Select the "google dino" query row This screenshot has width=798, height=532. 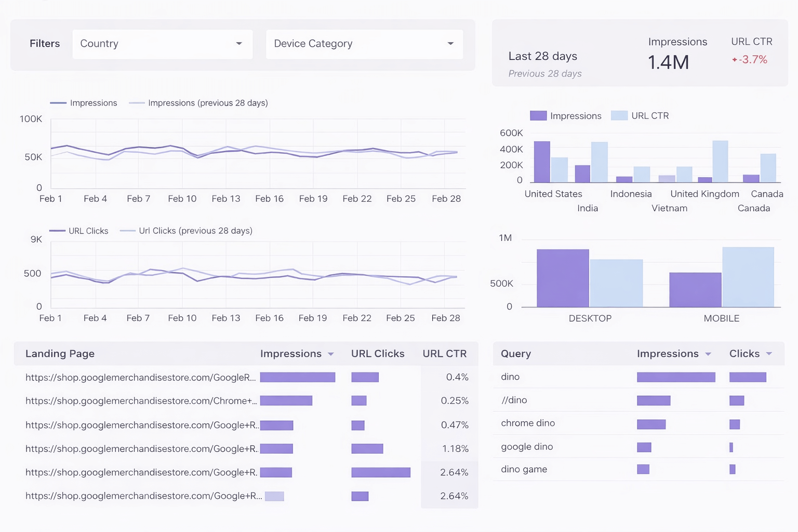(639, 447)
